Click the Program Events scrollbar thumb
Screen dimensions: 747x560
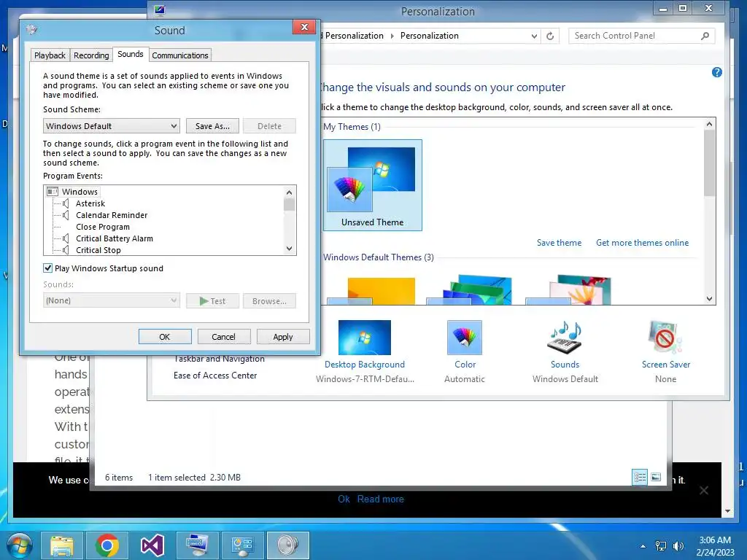tap(289, 204)
